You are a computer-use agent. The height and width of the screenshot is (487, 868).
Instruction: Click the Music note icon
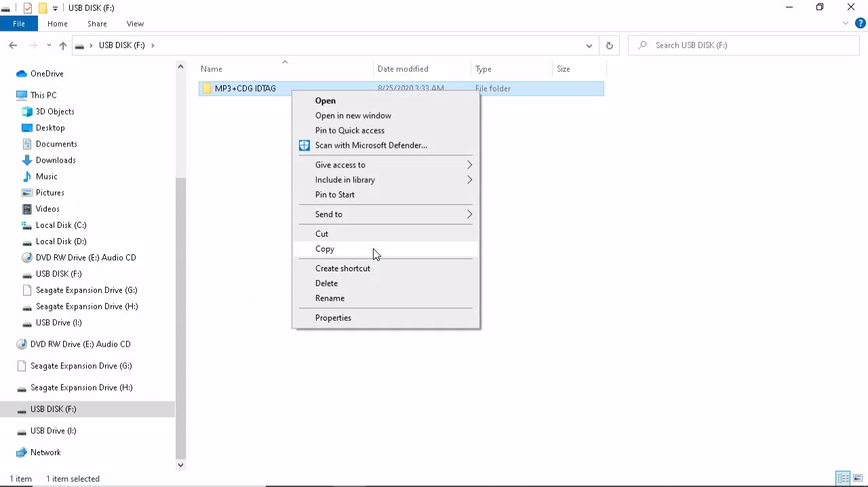click(27, 176)
